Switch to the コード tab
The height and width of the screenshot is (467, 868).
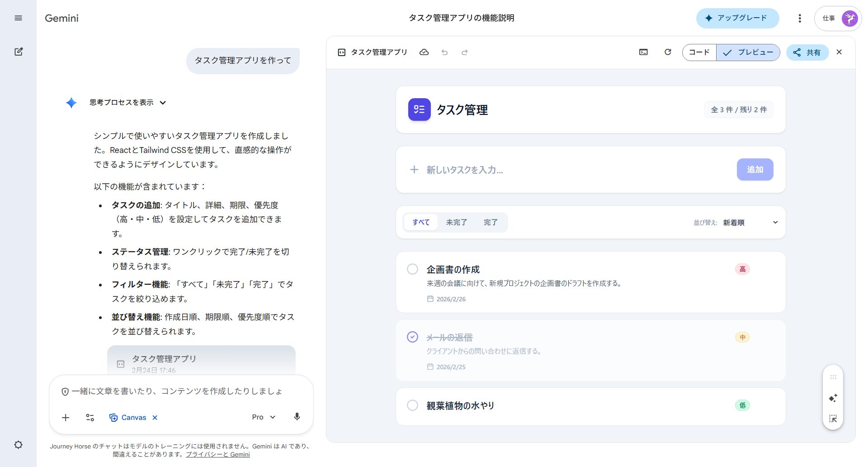699,52
